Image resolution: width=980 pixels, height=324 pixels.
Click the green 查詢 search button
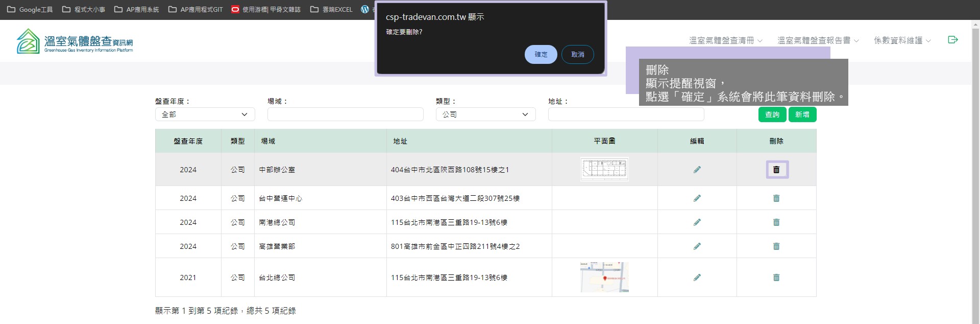pyautogui.click(x=772, y=114)
